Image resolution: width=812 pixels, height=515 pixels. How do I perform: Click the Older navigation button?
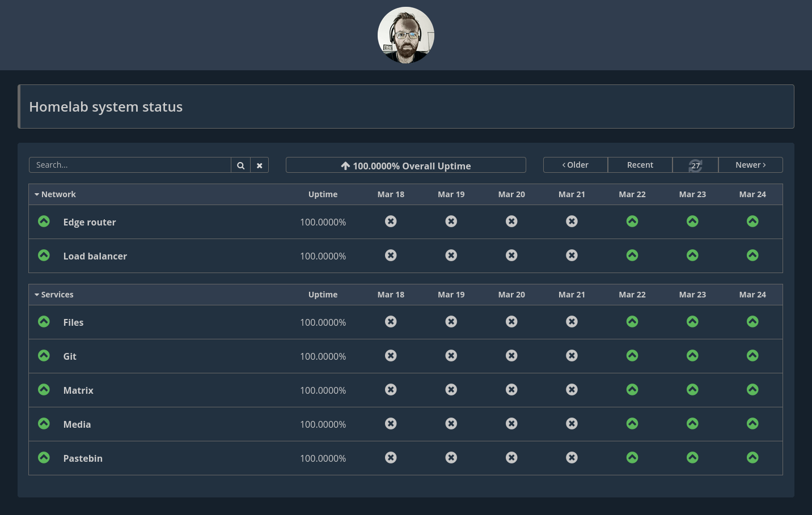[576, 165]
